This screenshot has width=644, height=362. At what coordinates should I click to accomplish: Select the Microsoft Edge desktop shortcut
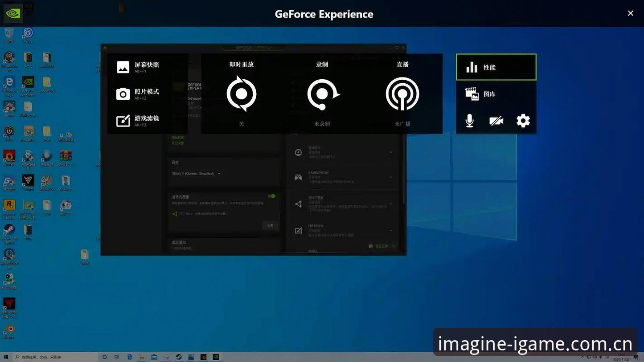tap(9, 85)
